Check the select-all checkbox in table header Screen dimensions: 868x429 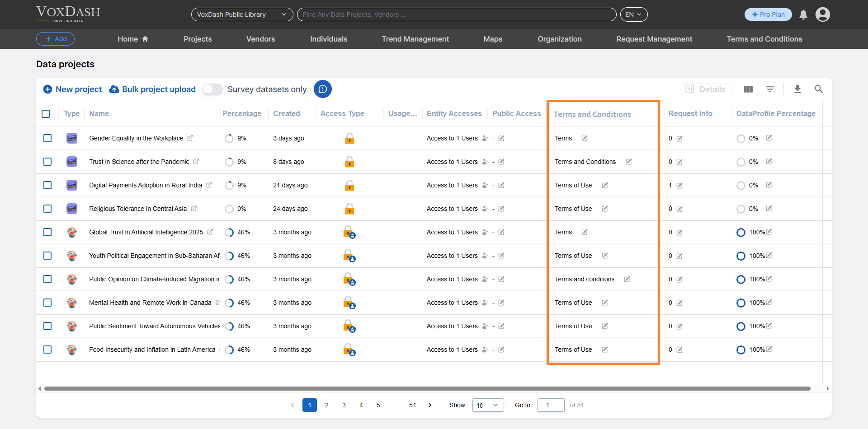46,114
